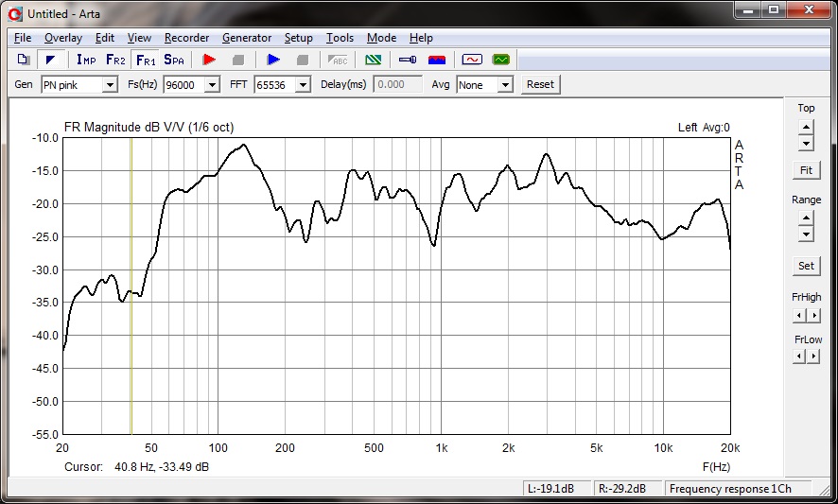This screenshot has height=504, width=838.
Task: Open the Recorder menu
Action: [186, 38]
